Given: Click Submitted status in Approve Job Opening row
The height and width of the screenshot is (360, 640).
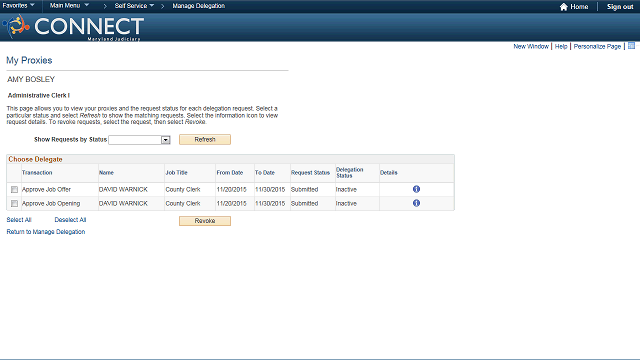Looking at the screenshot, I should tap(304, 203).
